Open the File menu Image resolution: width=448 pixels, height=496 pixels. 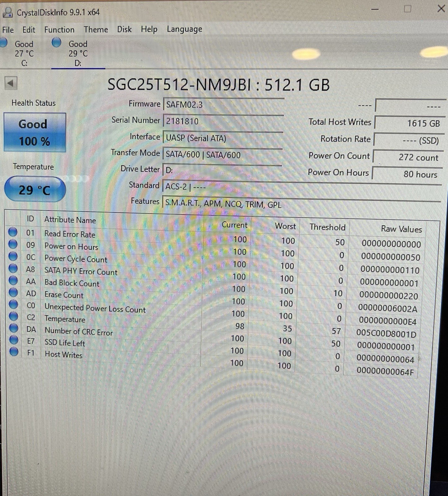point(8,30)
